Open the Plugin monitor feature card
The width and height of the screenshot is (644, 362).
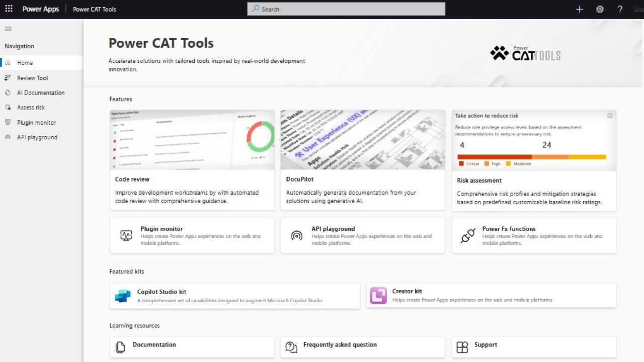pos(192,235)
